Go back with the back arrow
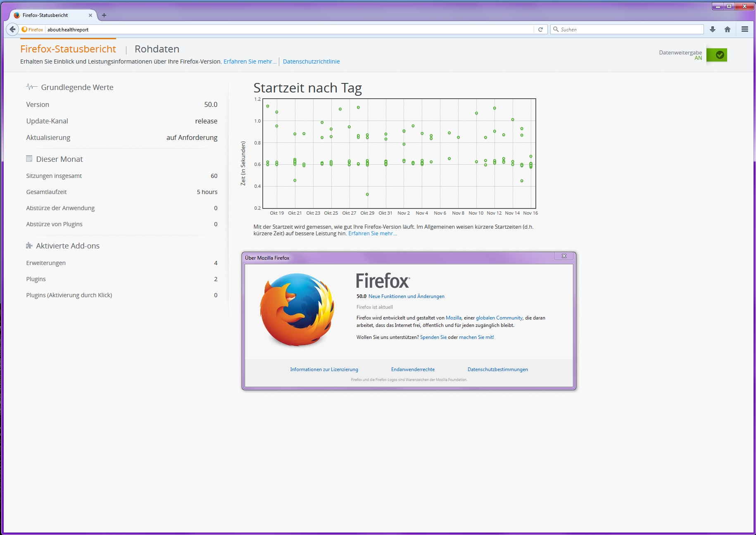Viewport: 756px width, 535px height. coord(12,29)
